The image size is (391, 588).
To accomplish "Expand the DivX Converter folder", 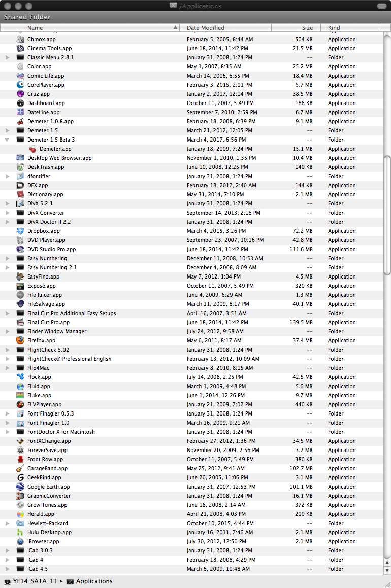I will point(7,213).
